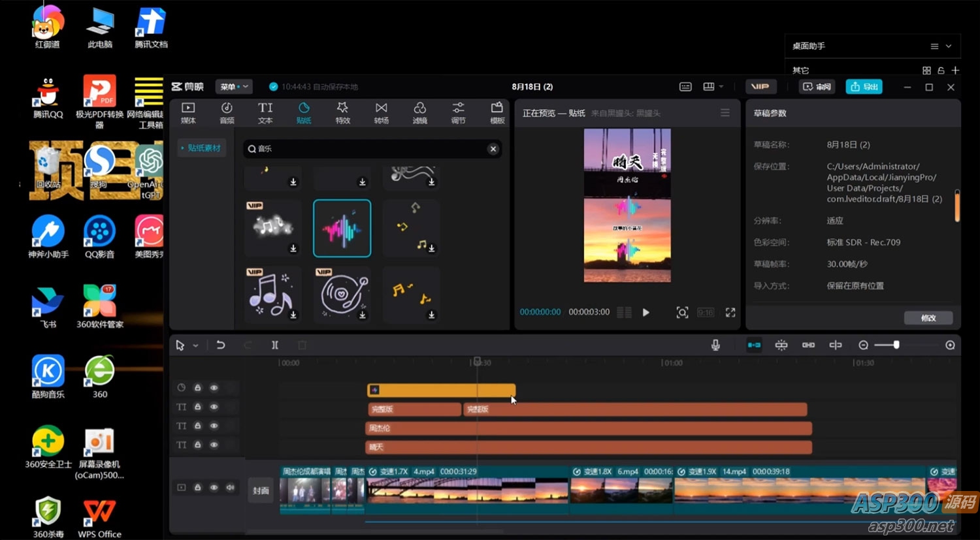Click the keyboard shortcuts icon in title bar
This screenshot has height=540, width=980.
coord(685,87)
